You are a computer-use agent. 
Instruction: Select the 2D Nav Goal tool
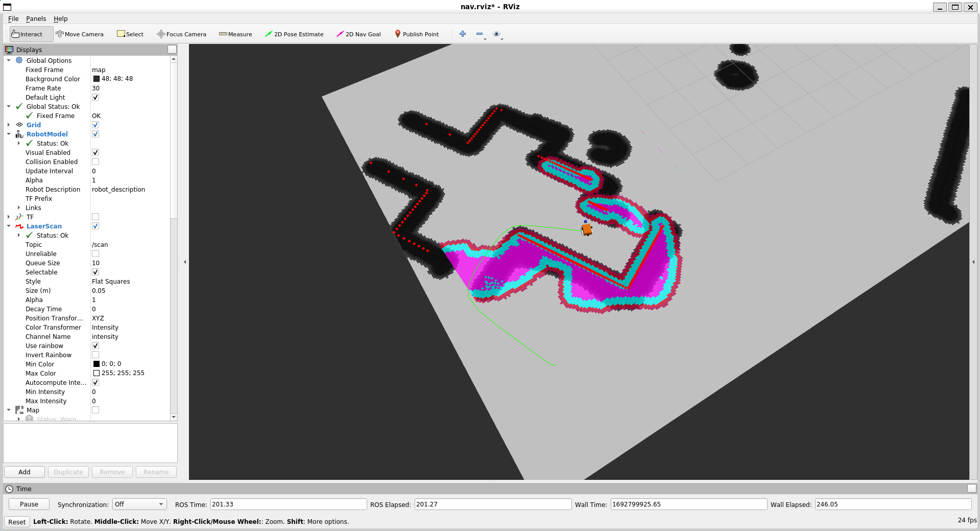tap(358, 34)
